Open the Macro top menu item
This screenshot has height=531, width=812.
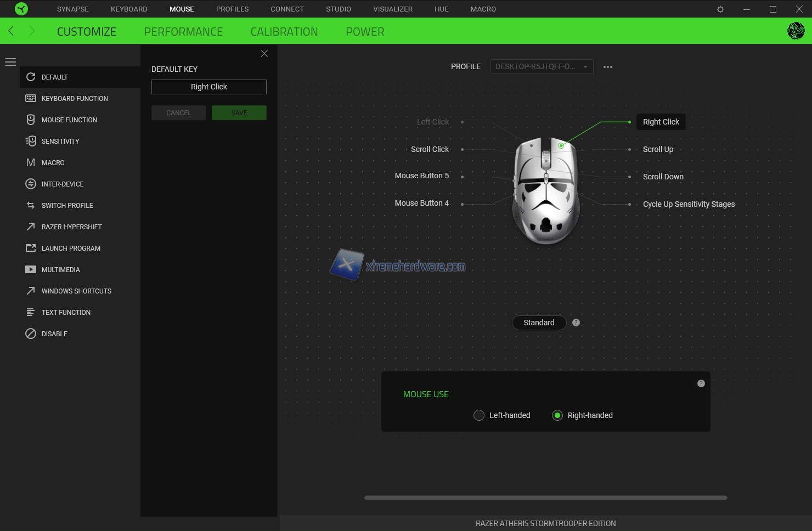click(x=483, y=9)
